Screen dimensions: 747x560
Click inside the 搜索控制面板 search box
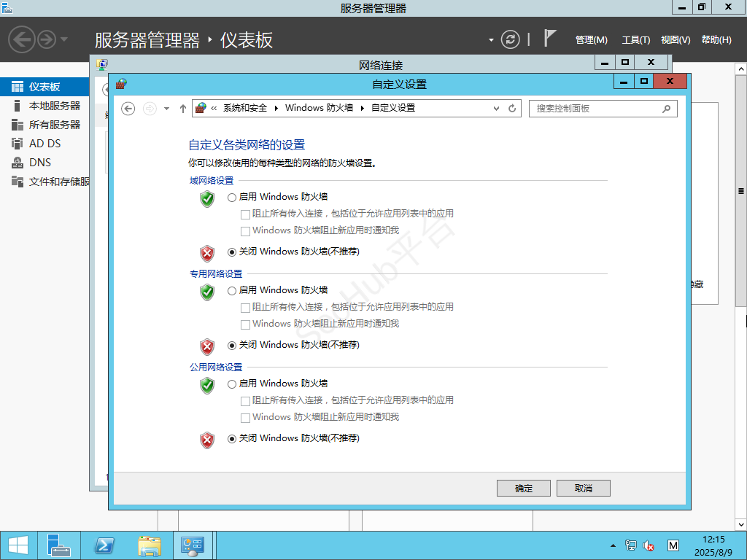(598, 108)
